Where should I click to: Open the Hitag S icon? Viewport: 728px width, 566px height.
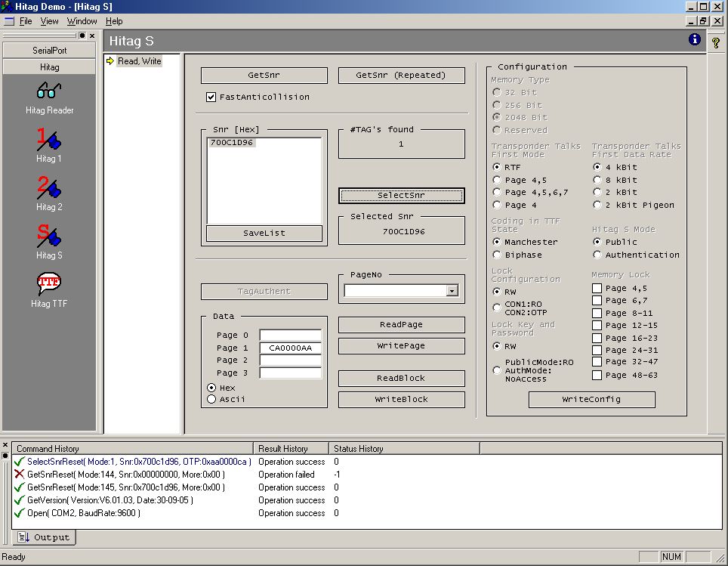click(49, 236)
